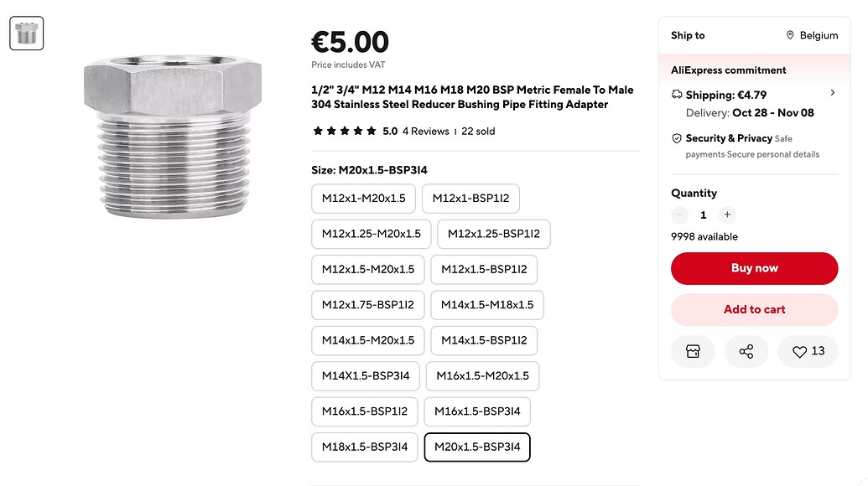This screenshot has width=868, height=486.
Task: Click the shipping truck icon
Action: coord(677,95)
